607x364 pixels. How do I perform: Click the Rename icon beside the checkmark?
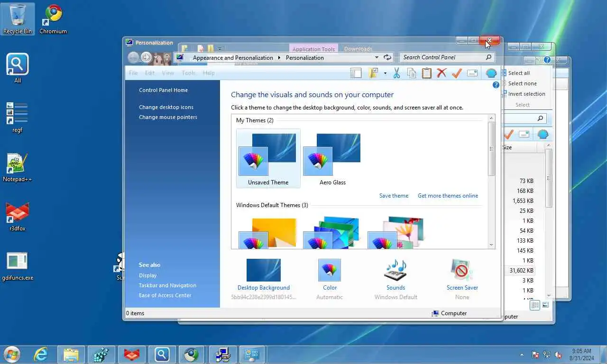point(472,73)
